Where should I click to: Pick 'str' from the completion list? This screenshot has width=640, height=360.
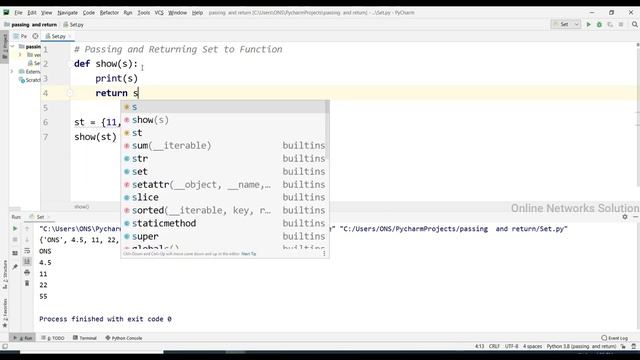(224, 159)
